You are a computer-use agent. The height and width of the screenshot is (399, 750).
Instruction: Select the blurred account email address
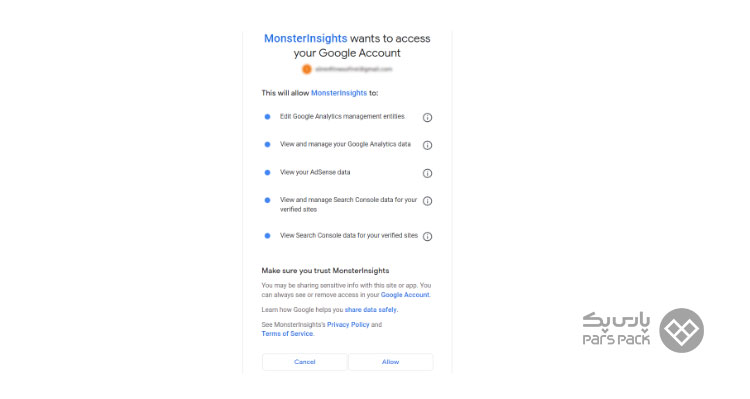[353, 69]
